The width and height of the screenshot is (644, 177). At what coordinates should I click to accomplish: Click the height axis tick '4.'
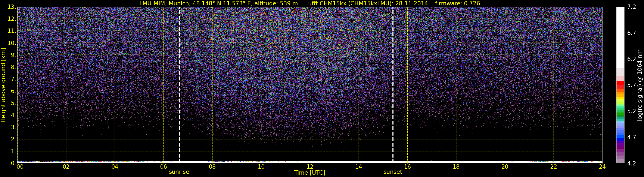tap(13, 115)
